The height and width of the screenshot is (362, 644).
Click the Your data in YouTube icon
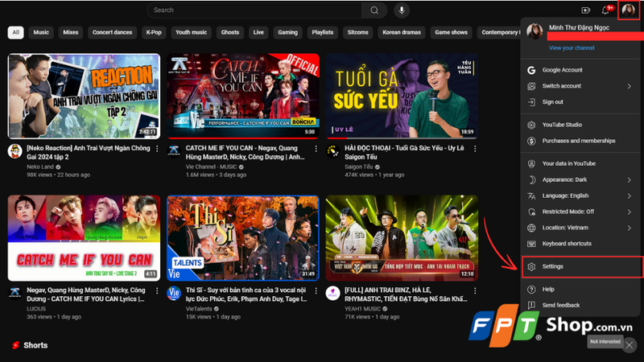pyautogui.click(x=531, y=164)
